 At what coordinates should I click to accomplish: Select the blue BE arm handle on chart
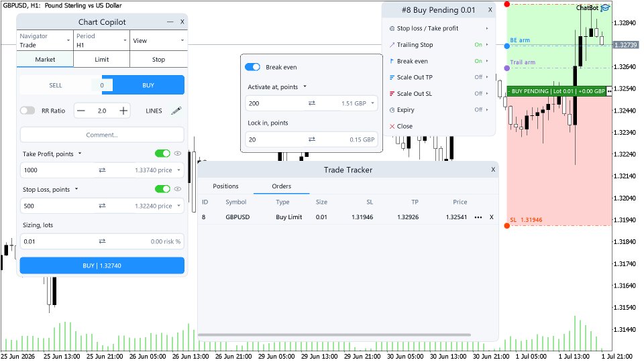point(507,46)
